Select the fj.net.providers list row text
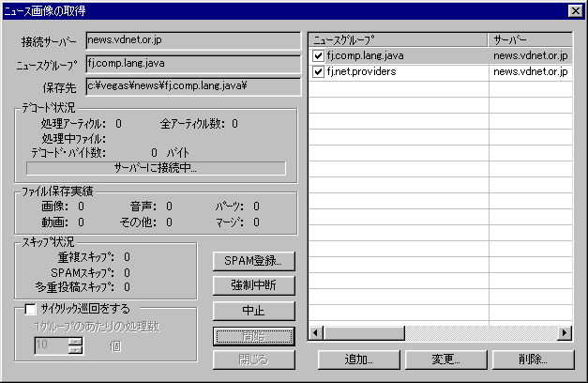 [361, 71]
